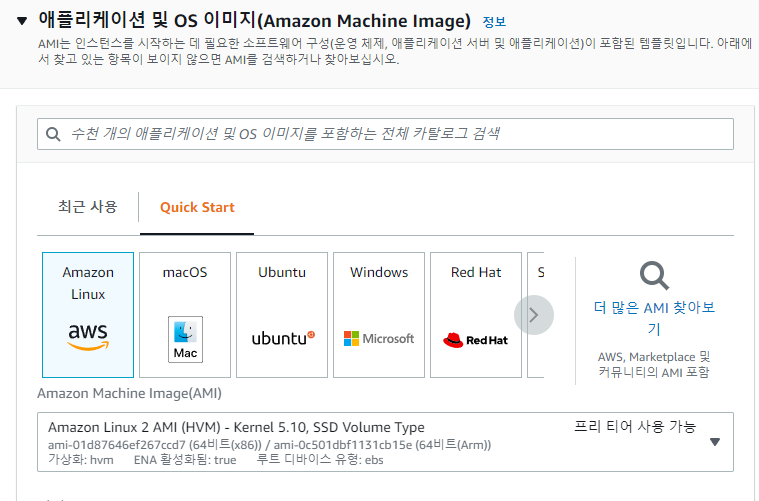Open the 정보 info link
This screenshot has width=759, height=501.
pyautogui.click(x=494, y=21)
